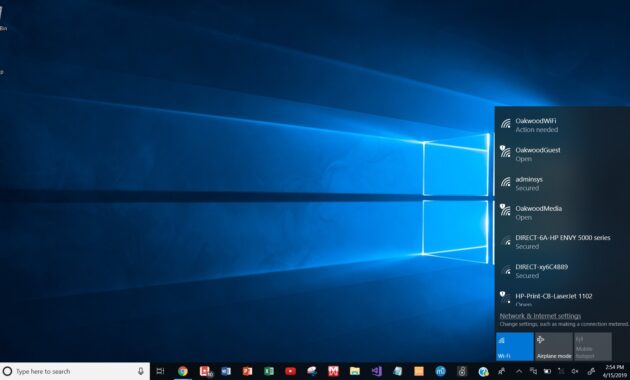Image resolution: width=630 pixels, height=380 pixels.
Task: Select DIRECT-6A-HP ENVY 5000 series network
Action: [x=562, y=242]
